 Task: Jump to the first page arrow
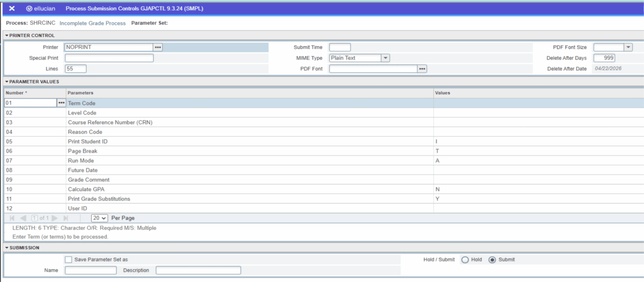[x=12, y=218]
